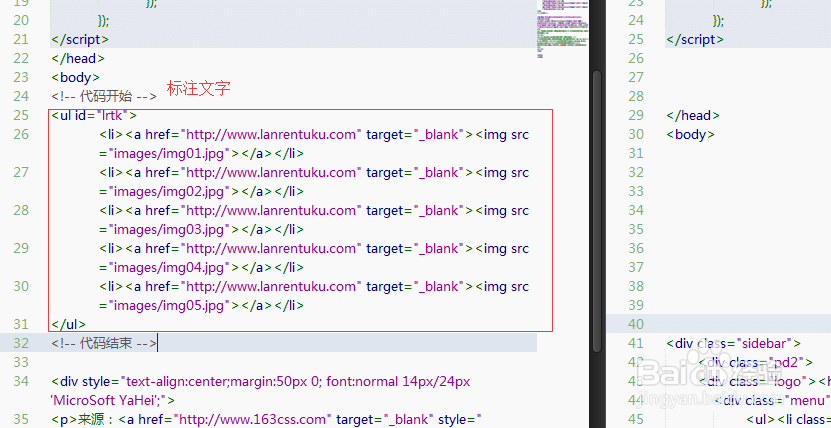
Task: Click line number 31 in the left gutter
Action: [21, 324]
